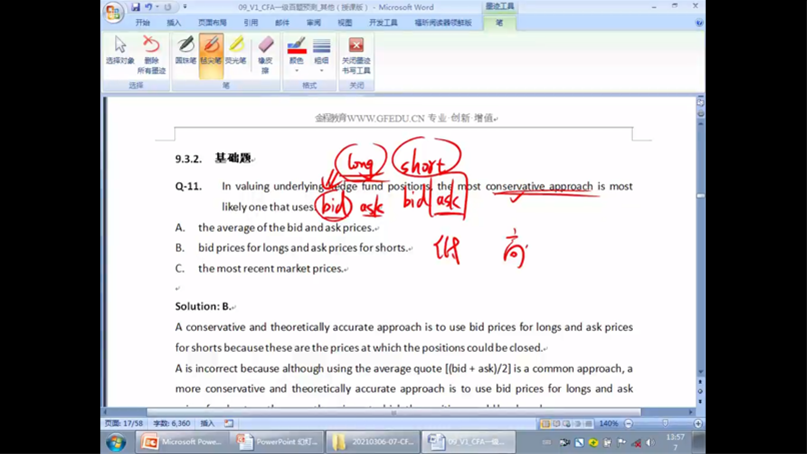Redo with the quick access redo icon
Image resolution: width=807 pixels, height=454 pixels.
click(168, 7)
